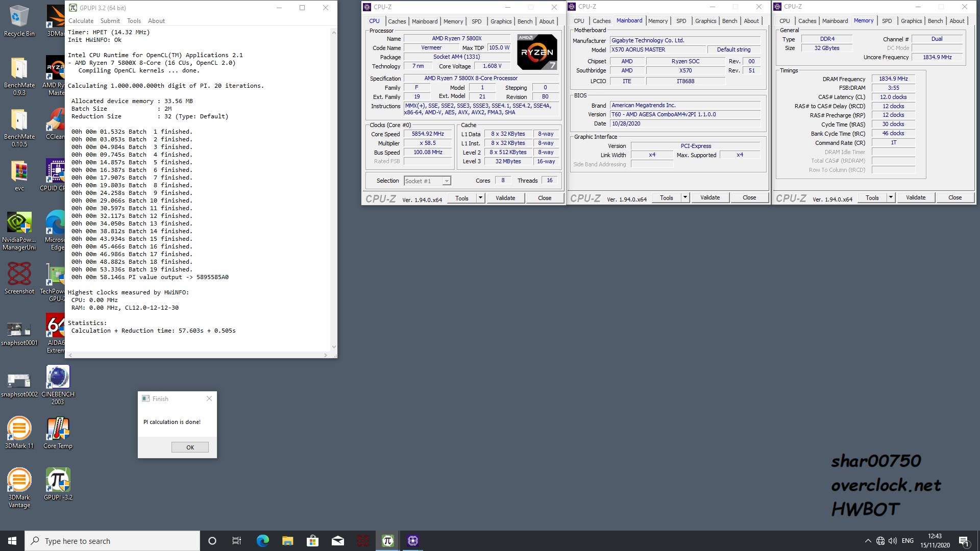Image resolution: width=980 pixels, height=551 pixels.
Task: Open the Submit menu in GPUPI
Action: [110, 21]
